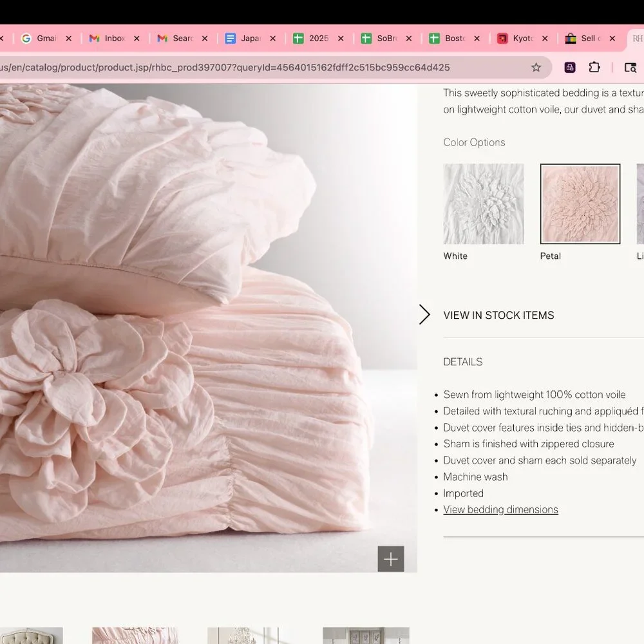Viewport: 644px width, 644px height.
Task: Close the Bost spreadsheet tab
Action: [x=477, y=38]
